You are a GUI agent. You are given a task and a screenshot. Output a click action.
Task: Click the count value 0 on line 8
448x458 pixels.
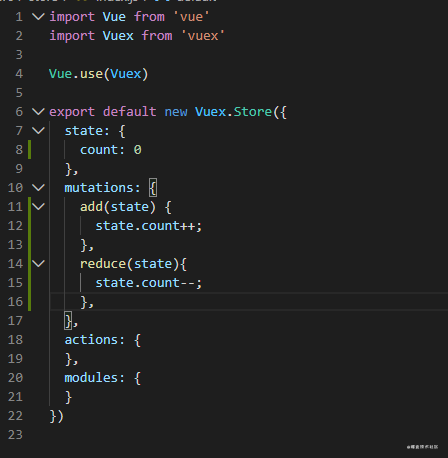click(137, 150)
